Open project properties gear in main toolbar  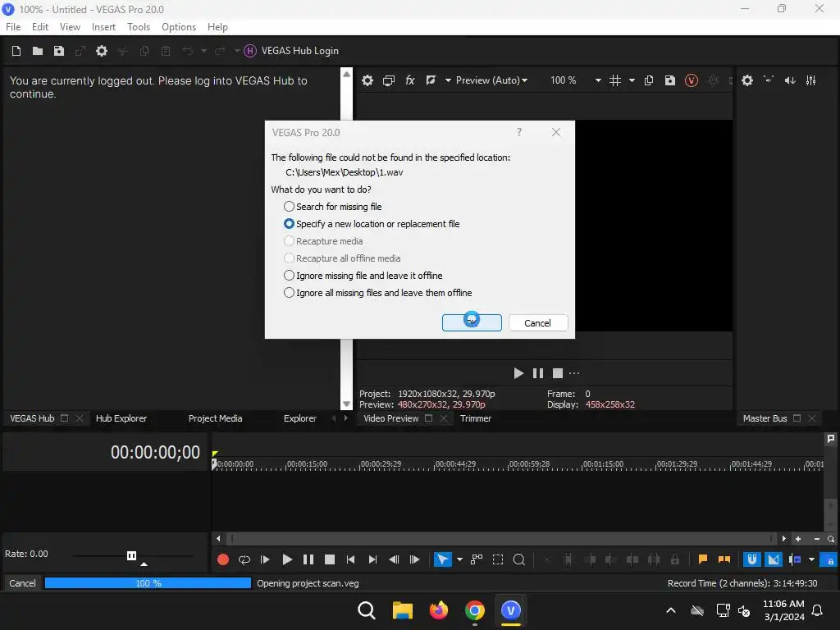tap(102, 51)
